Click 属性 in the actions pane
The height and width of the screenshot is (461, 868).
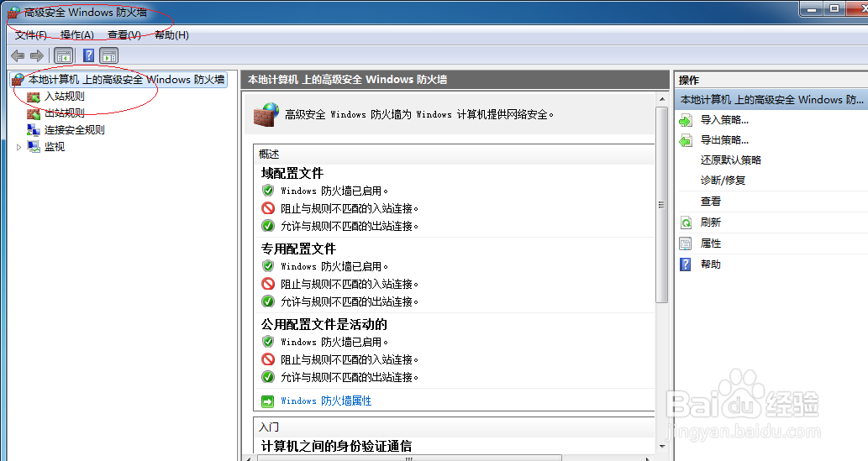[711, 244]
